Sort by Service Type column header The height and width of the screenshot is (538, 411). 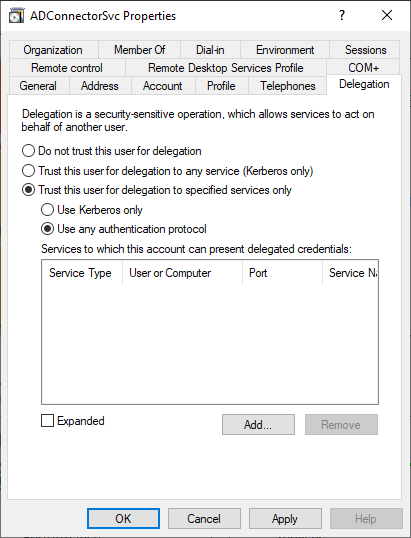(82, 273)
